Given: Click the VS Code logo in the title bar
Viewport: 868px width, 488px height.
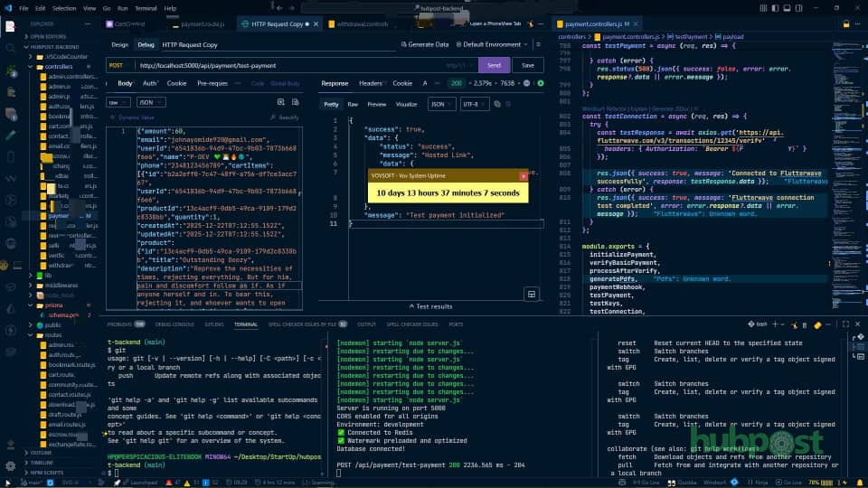Looking at the screenshot, I should [8, 8].
